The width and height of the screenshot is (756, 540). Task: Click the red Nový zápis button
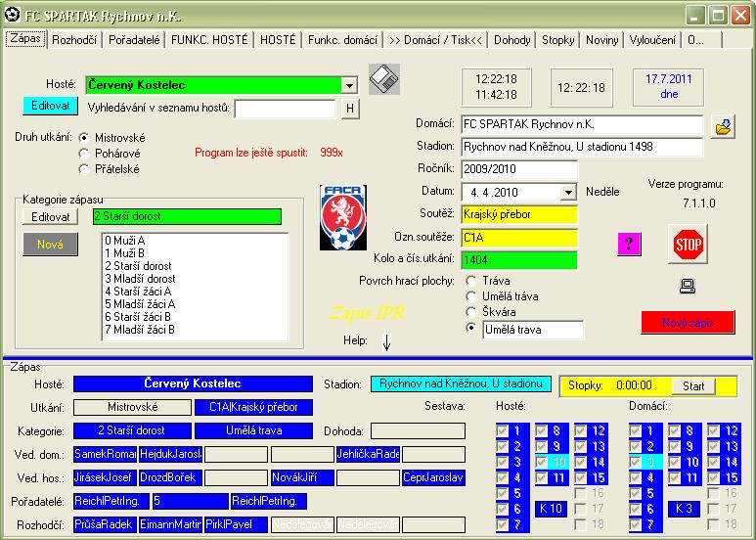tap(688, 323)
